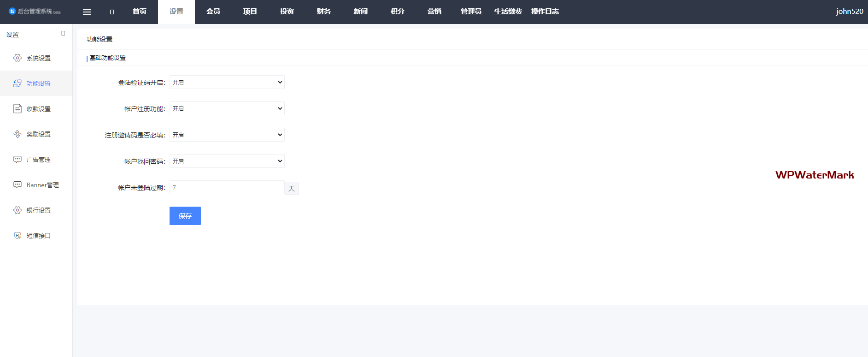This screenshot has width=868, height=357.
Task: Click the 短信接口 sidebar icon
Action: 18,236
